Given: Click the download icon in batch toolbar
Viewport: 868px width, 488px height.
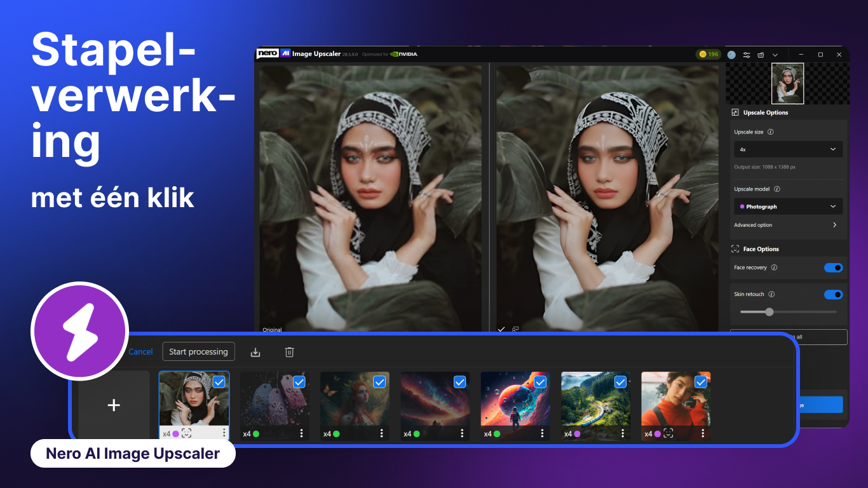Looking at the screenshot, I should (255, 352).
